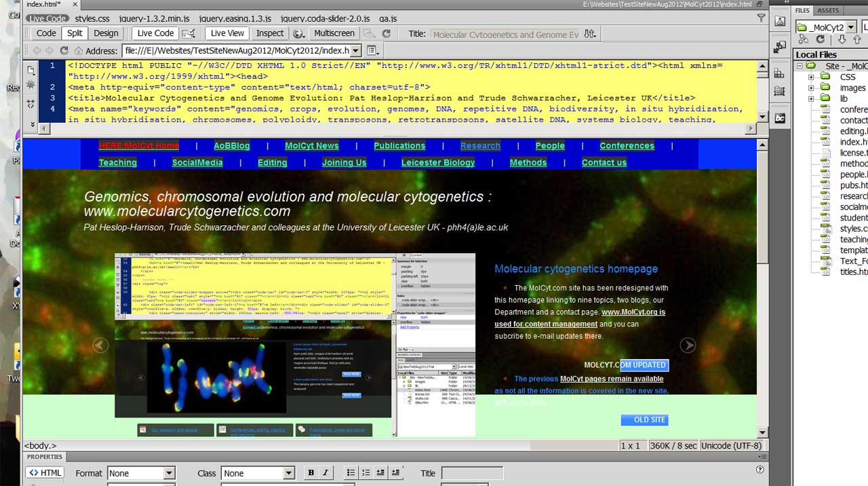Click the Italic formatting button in Properties

click(325, 473)
